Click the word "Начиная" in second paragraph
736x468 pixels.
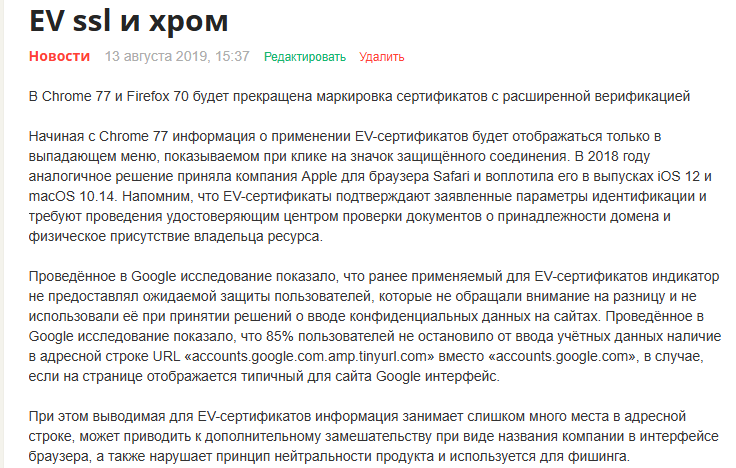click(x=60, y=136)
